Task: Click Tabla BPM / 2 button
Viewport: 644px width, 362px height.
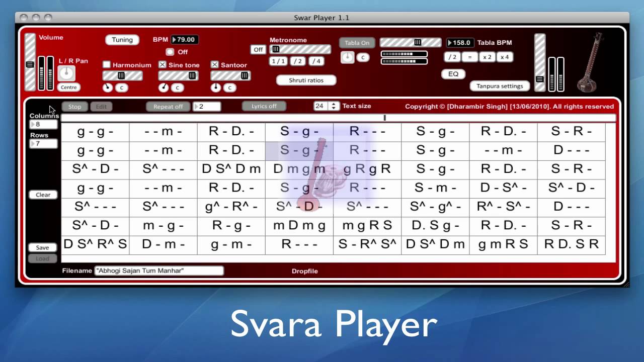Action: point(452,57)
